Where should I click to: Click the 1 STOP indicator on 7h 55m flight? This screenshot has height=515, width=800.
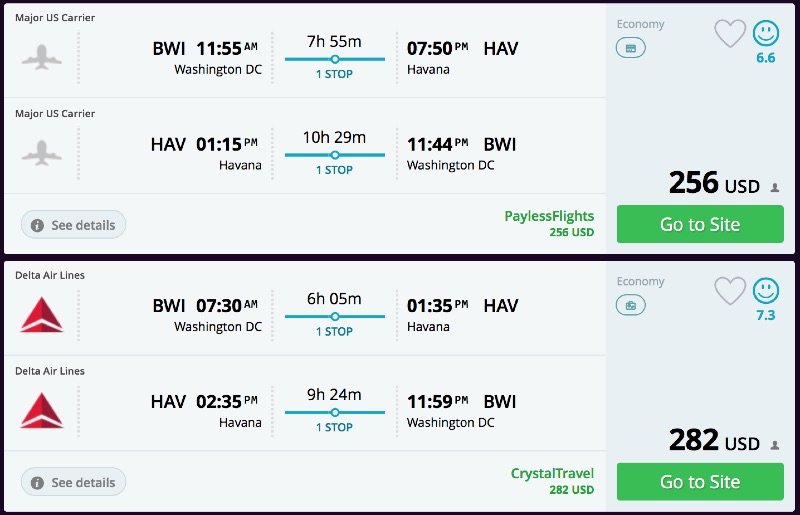[334, 74]
